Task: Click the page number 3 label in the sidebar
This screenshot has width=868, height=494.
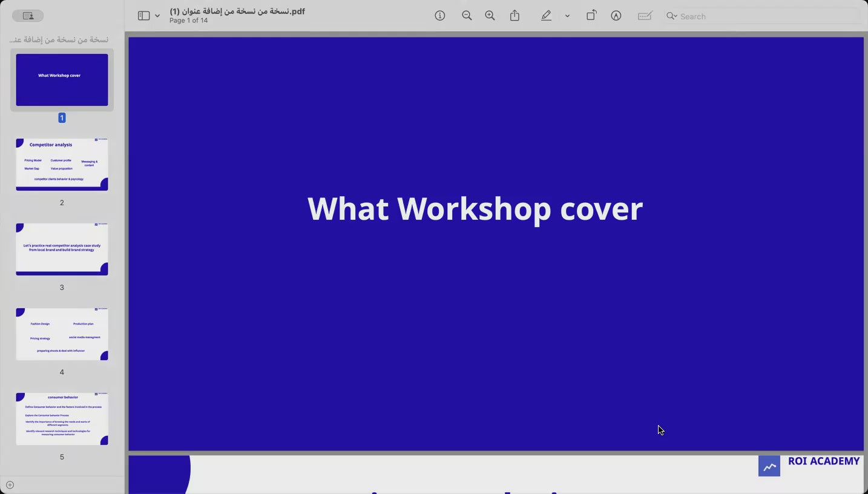Action: click(x=62, y=288)
